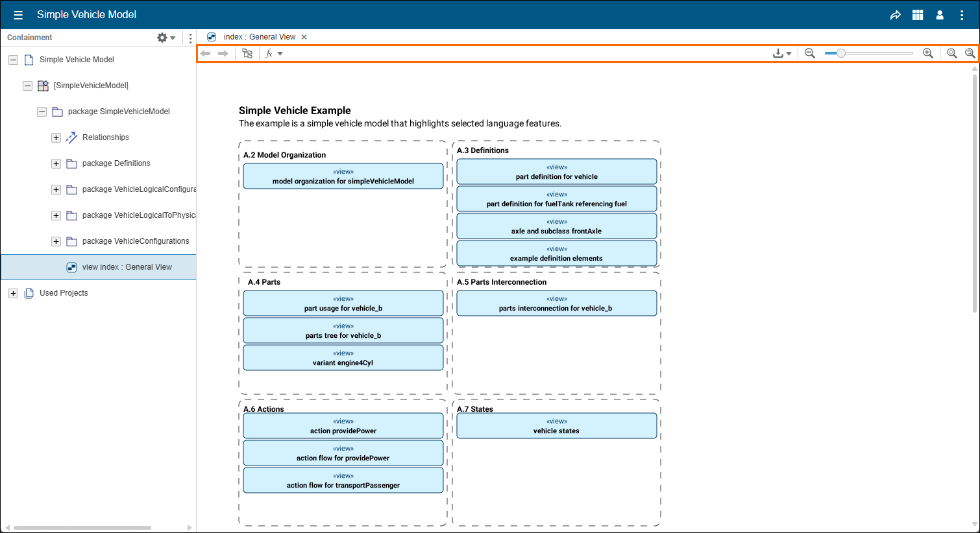Image resolution: width=980 pixels, height=533 pixels.
Task: Open the hamburger main menu
Action: 18,15
